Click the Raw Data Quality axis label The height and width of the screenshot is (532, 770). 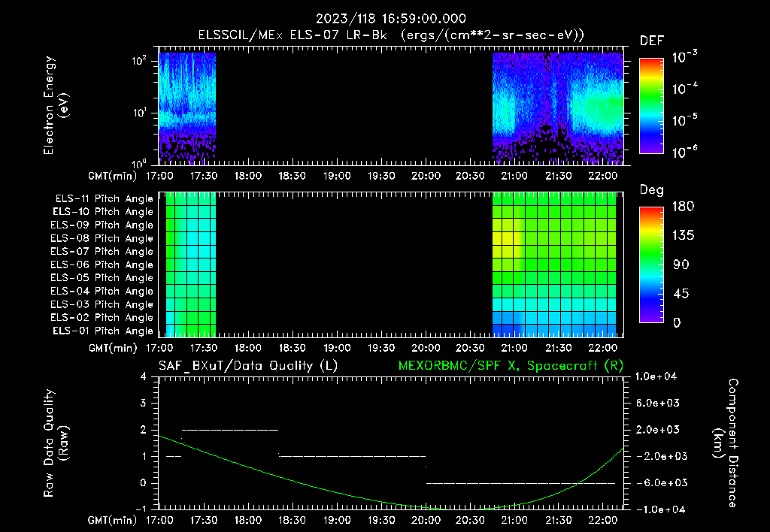pyautogui.click(x=56, y=443)
